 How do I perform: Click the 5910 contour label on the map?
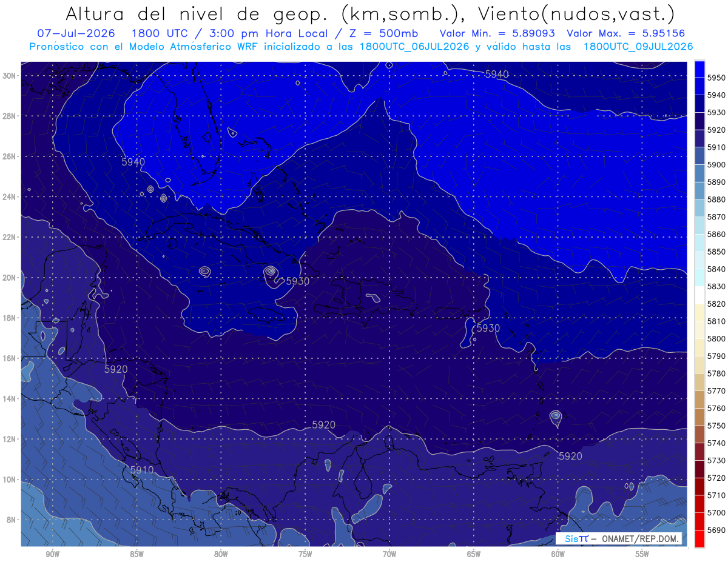142,470
